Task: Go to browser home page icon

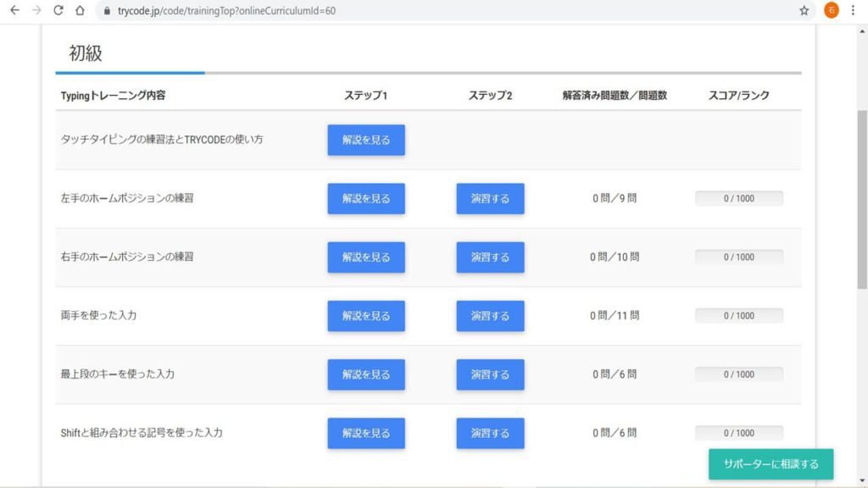Action: [x=80, y=11]
